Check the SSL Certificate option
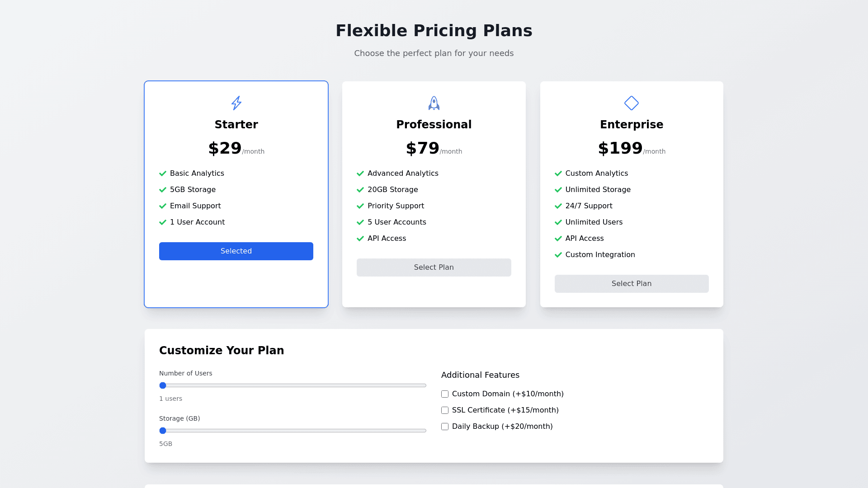The width and height of the screenshot is (868, 488). (445, 410)
